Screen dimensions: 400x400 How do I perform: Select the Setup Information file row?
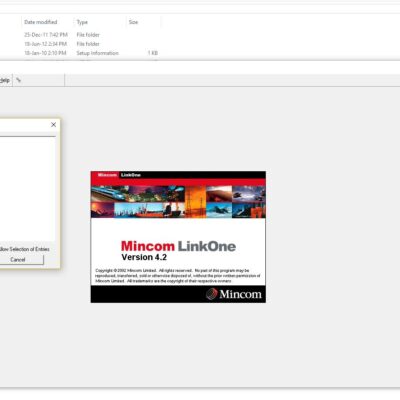(x=80, y=53)
